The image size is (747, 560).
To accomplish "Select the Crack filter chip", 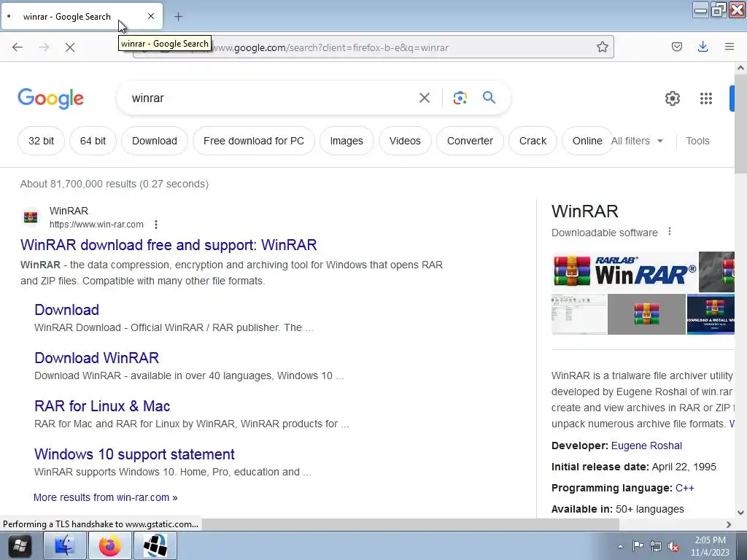I will pos(533,141).
